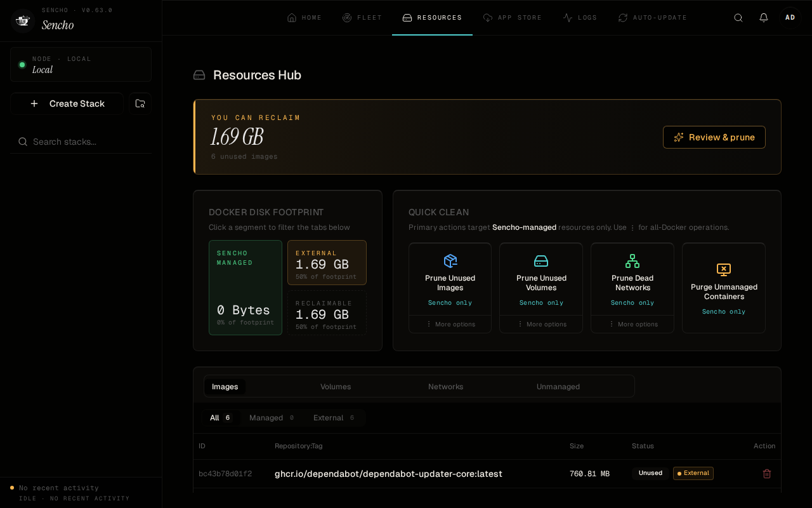Click the Prune Unused Images cube icon
This screenshot has width=812, height=508.
(450, 261)
